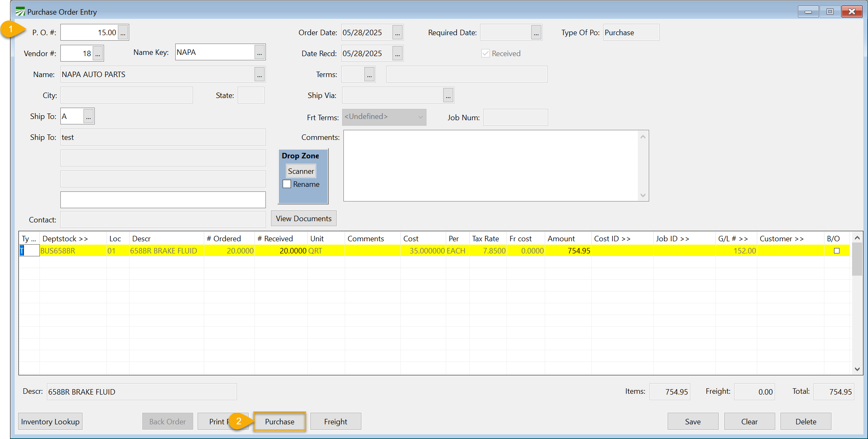The width and height of the screenshot is (868, 439).
Task: Enable the Rename checkbox in Drop Zone
Action: (x=287, y=184)
